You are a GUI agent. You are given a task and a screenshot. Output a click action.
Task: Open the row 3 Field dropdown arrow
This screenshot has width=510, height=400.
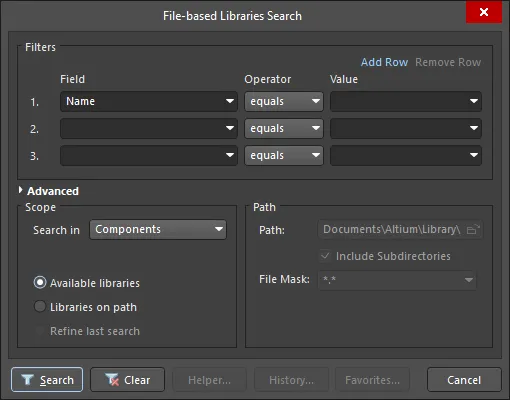pos(230,155)
